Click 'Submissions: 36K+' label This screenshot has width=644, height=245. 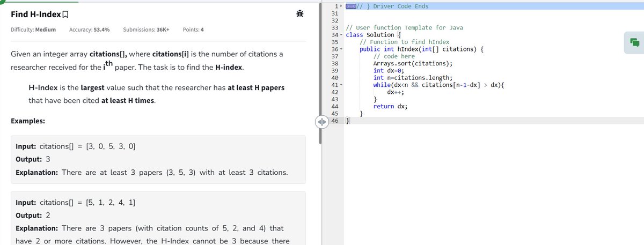146,29
